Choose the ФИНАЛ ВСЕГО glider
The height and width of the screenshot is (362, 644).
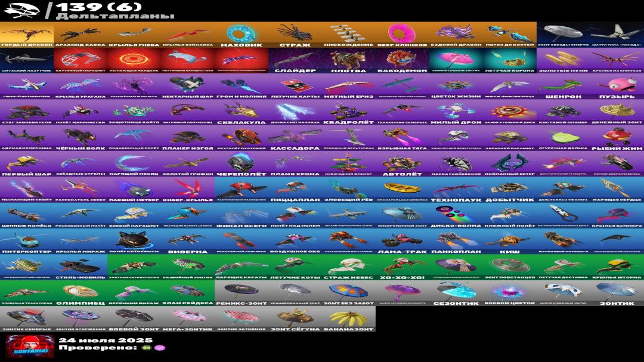coord(241,216)
